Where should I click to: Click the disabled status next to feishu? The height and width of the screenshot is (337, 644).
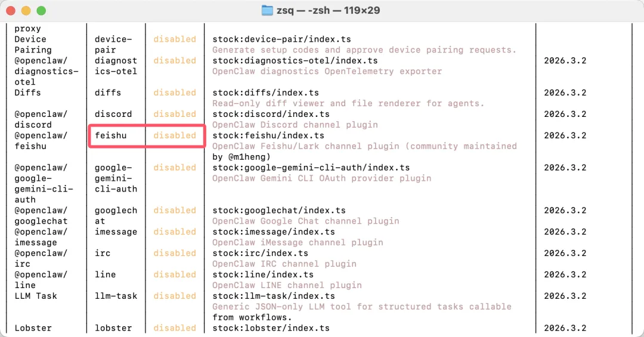tap(175, 135)
